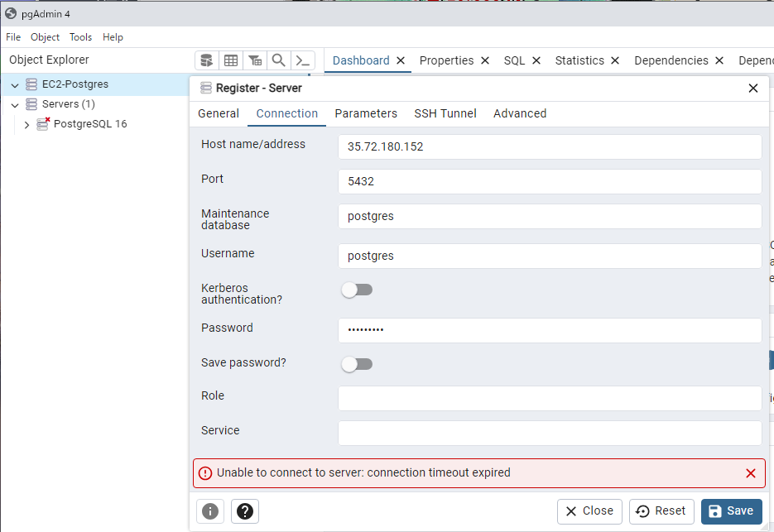This screenshot has height=532, width=774.
Task: Open help with the question mark icon
Action: [245, 511]
